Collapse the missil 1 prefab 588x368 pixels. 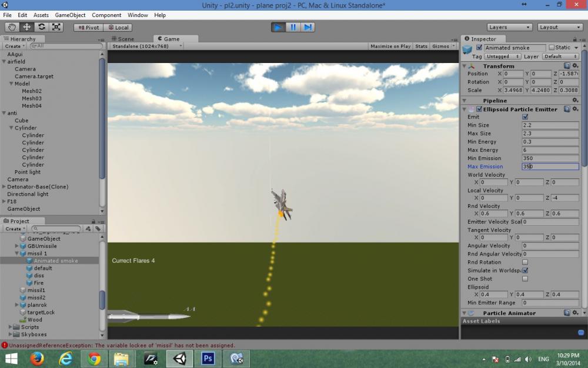click(16, 253)
